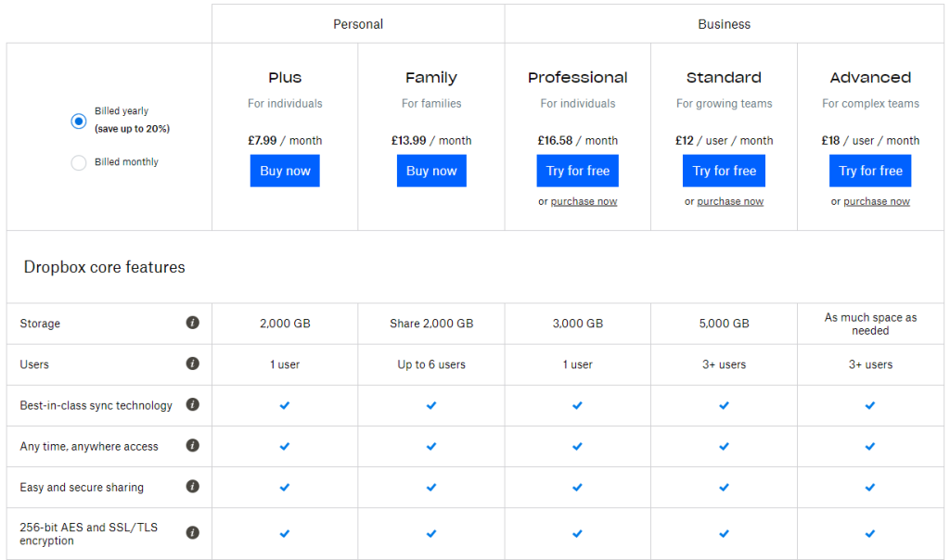Click Family checkmark for secure sharing
This screenshot has height=560, width=950.
click(431, 487)
